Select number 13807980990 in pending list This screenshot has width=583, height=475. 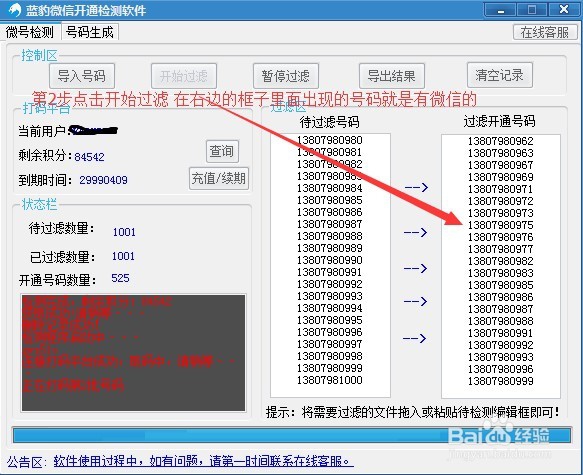(330, 260)
